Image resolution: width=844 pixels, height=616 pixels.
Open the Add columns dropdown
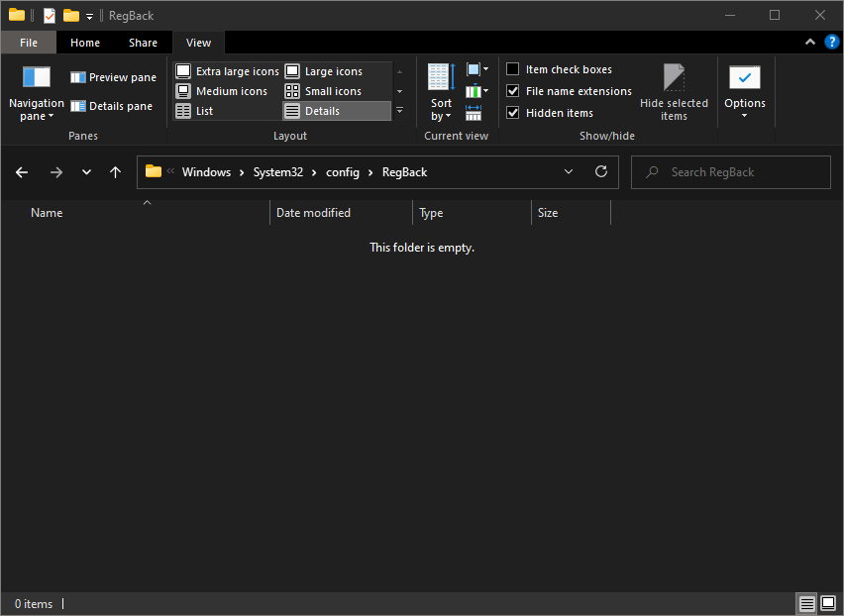476,91
